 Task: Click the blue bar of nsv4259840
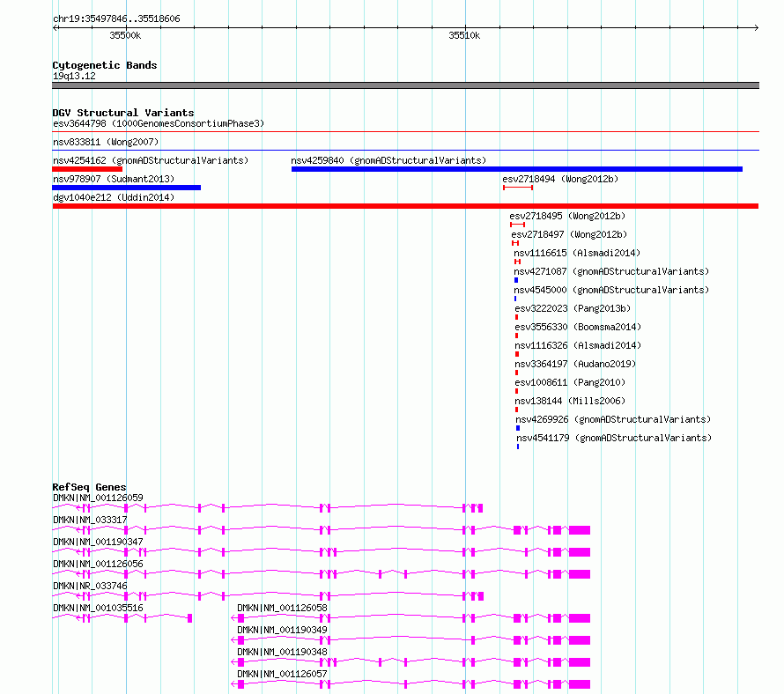pos(517,169)
